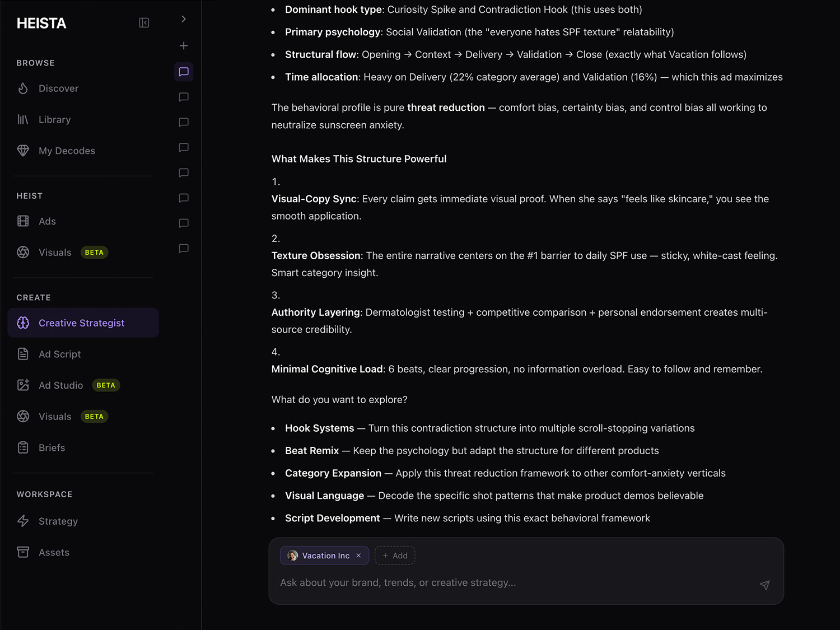Open the Briefs clipboard icon
This screenshot has width=840, height=630.
[x=23, y=448]
